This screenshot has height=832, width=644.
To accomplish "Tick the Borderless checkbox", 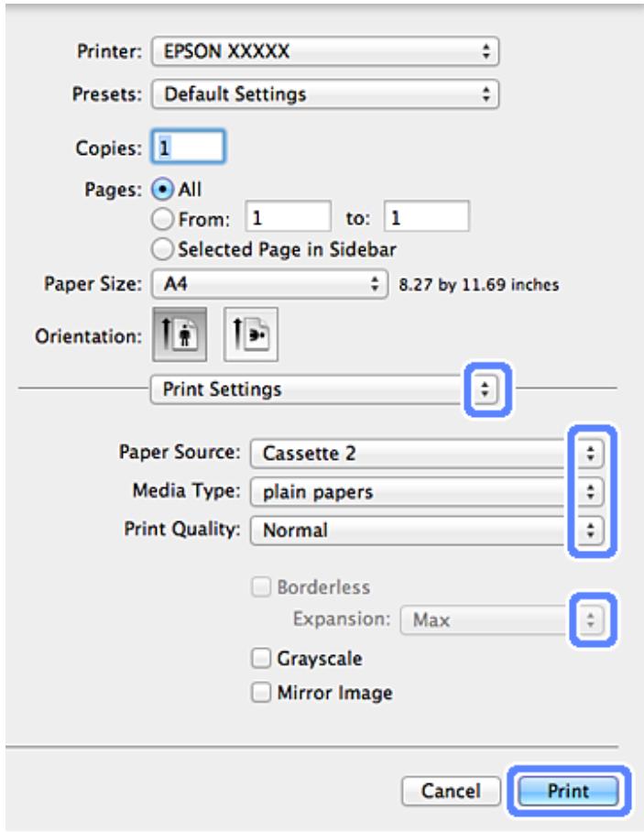I will [x=262, y=587].
